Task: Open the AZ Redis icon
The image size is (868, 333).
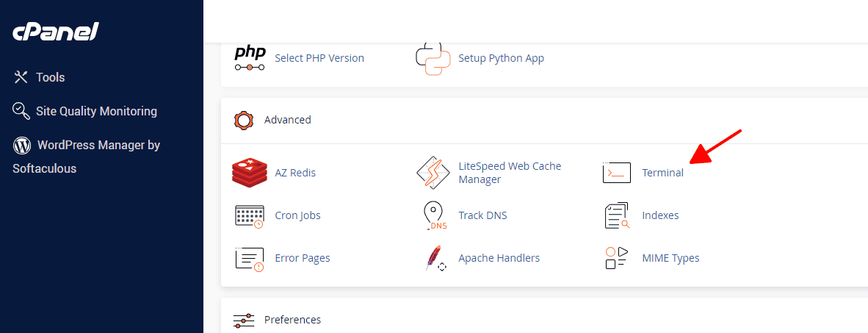Action: [248, 173]
